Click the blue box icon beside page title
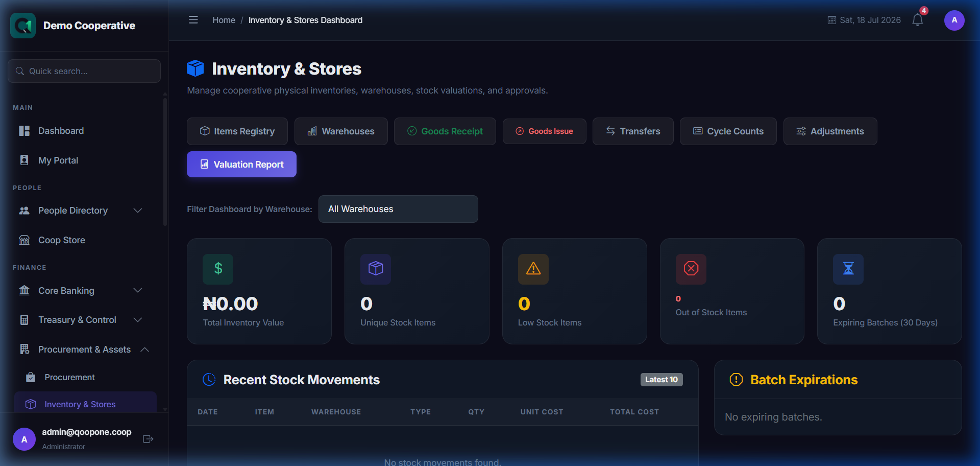The image size is (980, 466). 195,68
